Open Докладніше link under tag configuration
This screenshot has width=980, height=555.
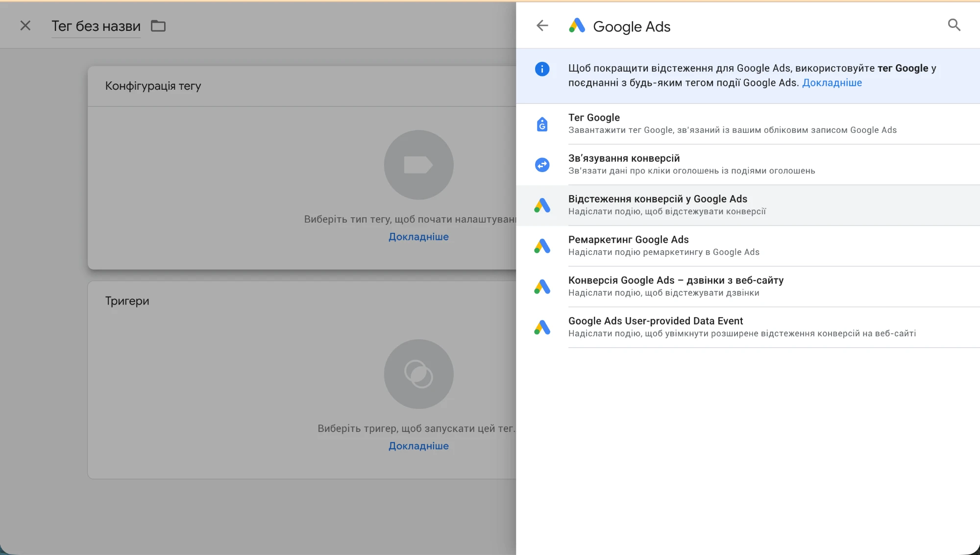click(418, 237)
